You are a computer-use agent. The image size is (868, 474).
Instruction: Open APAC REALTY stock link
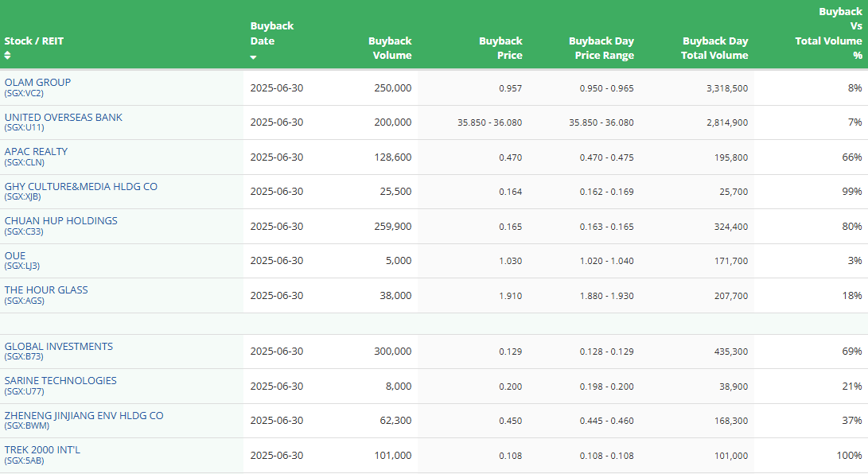36,152
